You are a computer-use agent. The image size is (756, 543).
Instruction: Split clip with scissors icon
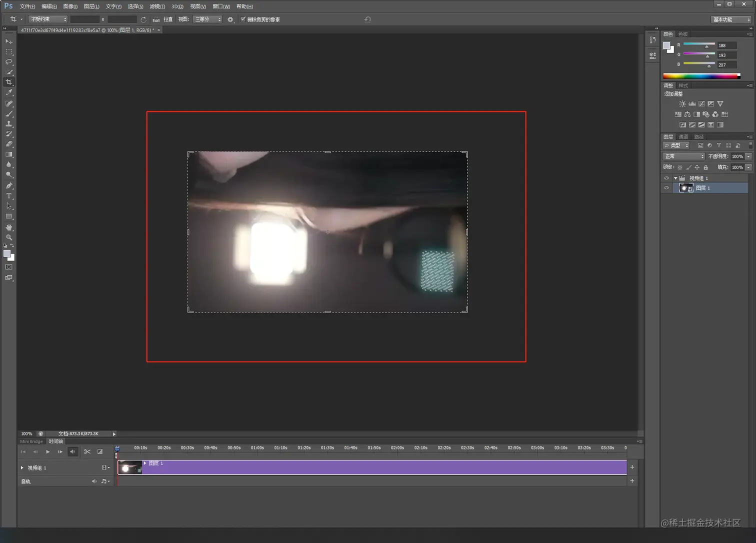87,451
